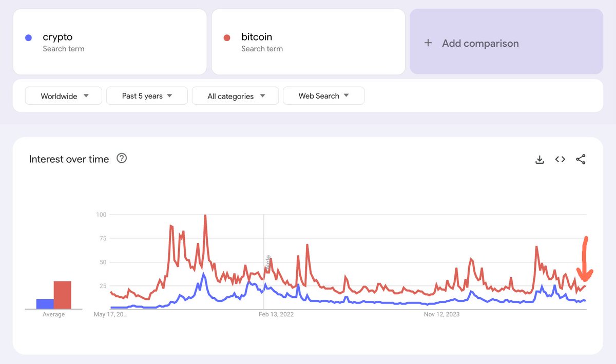Click the Note marker on the chart

(267, 262)
